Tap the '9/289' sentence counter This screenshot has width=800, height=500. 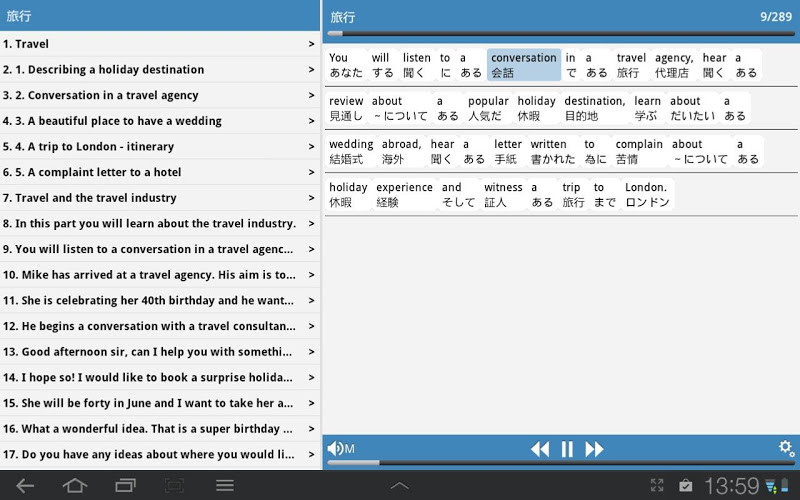click(x=776, y=16)
